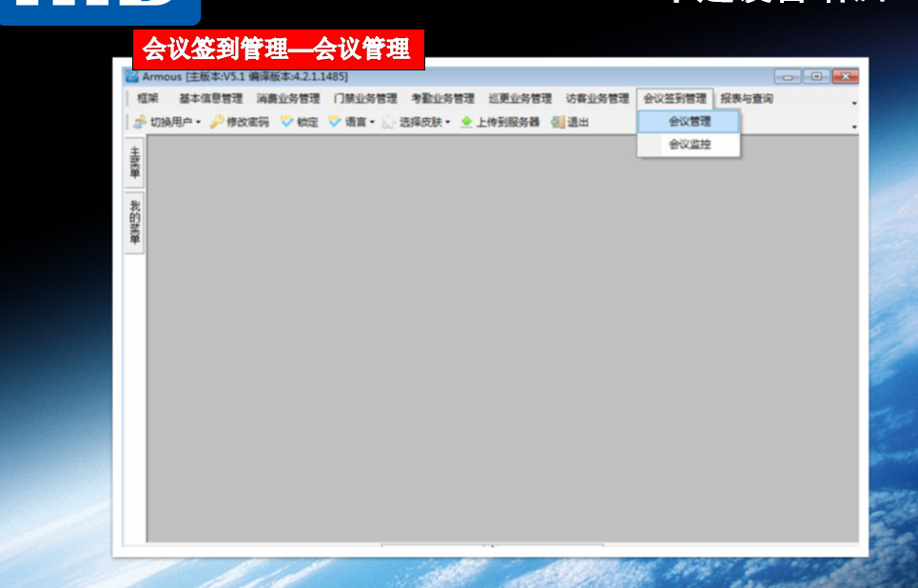Open the 消费业务管理 menu
918x588 pixels.
coord(288,98)
